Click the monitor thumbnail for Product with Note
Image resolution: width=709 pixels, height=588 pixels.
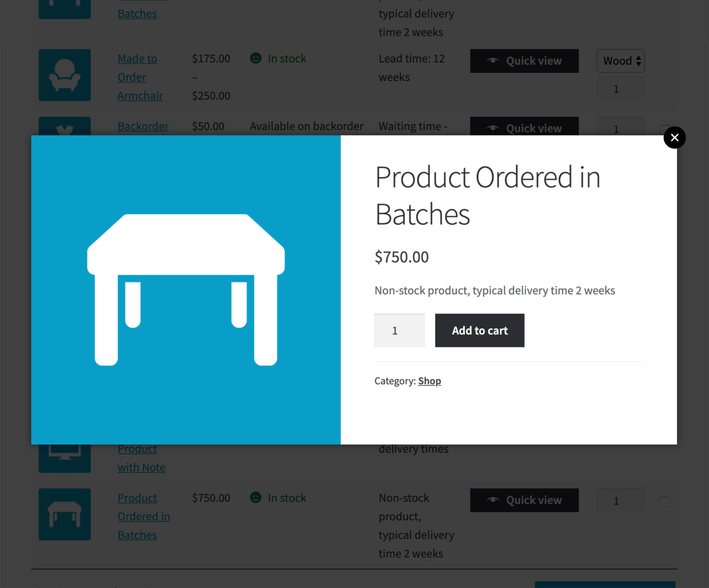click(64, 458)
